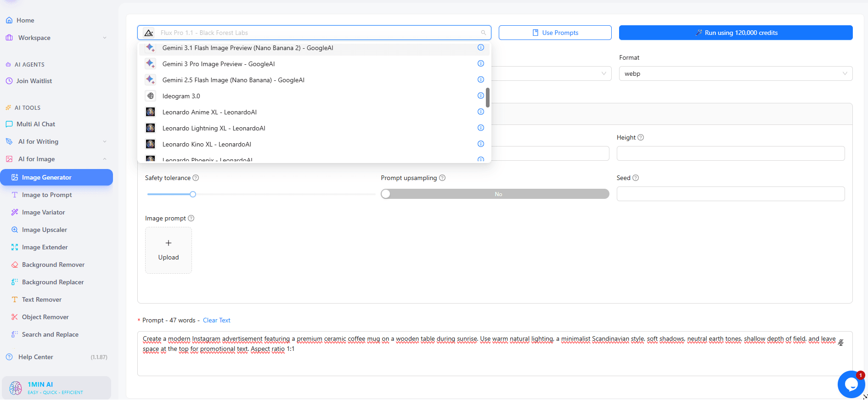Click the model dropdown list scrollbar
The width and height of the screenshot is (868, 400).
click(x=487, y=97)
